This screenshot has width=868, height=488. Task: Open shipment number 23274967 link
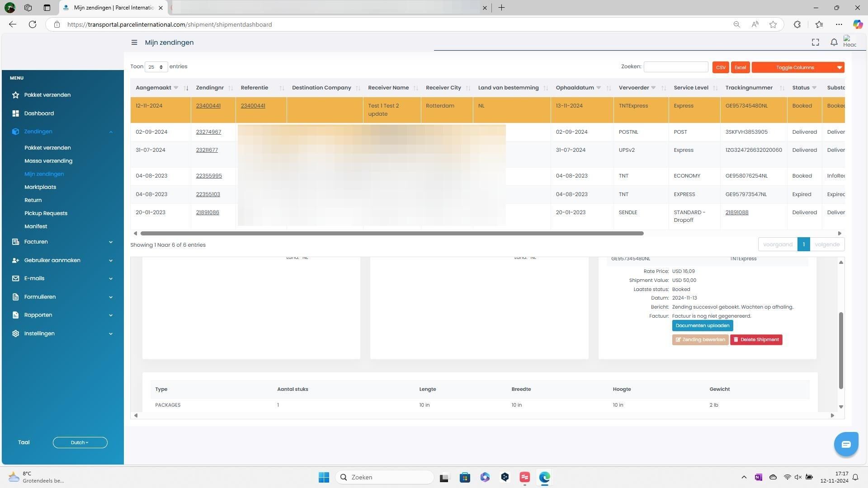coord(208,132)
